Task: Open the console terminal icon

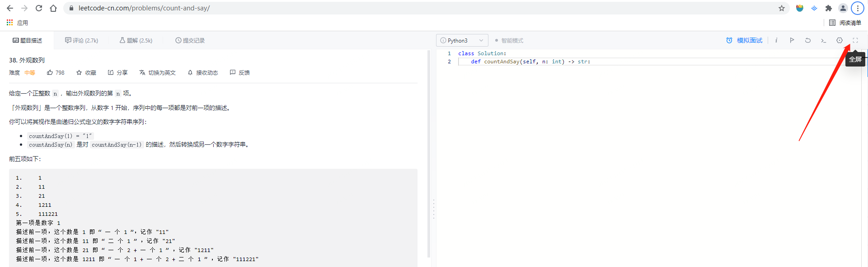Action: tap(824, 40)
